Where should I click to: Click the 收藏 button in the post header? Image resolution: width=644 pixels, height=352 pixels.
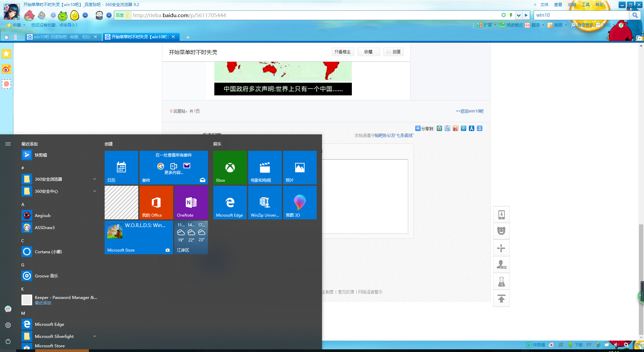click(x=369, y=52)
